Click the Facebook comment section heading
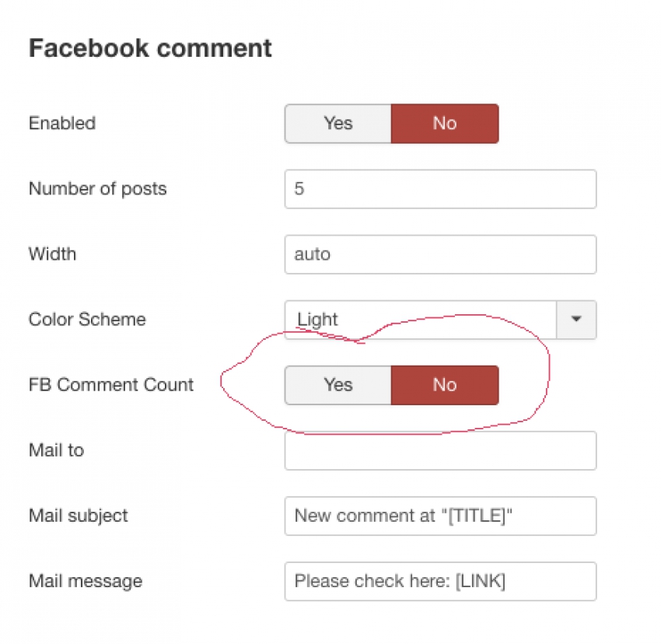 [x=150, y=47]
